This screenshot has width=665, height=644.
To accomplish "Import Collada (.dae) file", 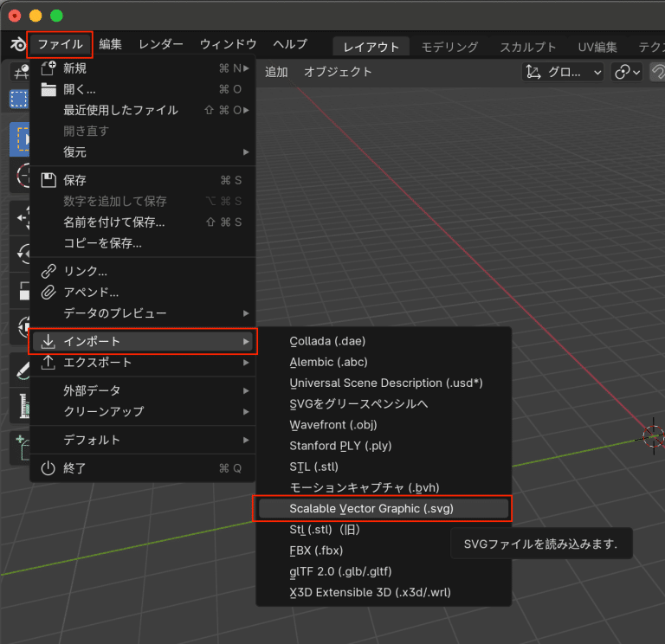I will click(x=384, y=341).
